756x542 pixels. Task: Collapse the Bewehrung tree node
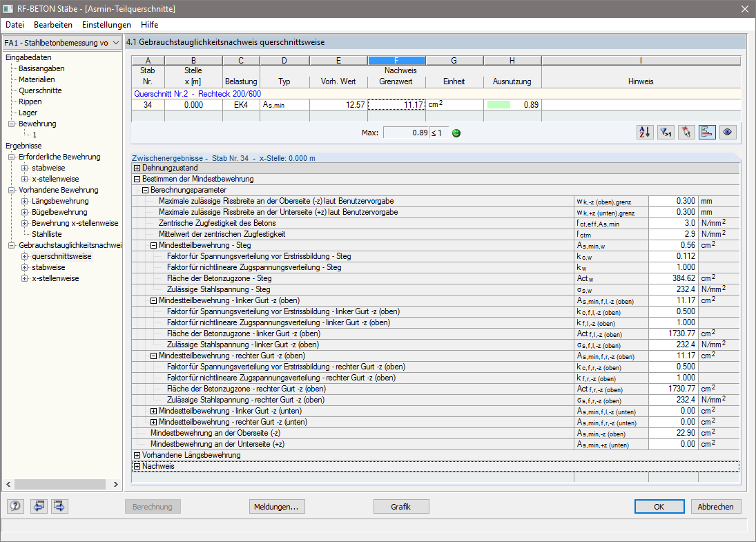click(x=12, y=124)
